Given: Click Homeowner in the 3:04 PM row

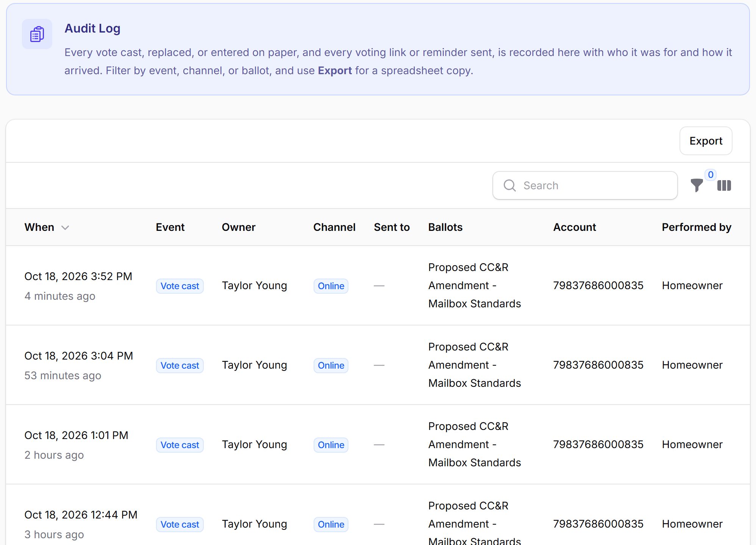Looking at the screenshot, I should click(692, 365).
